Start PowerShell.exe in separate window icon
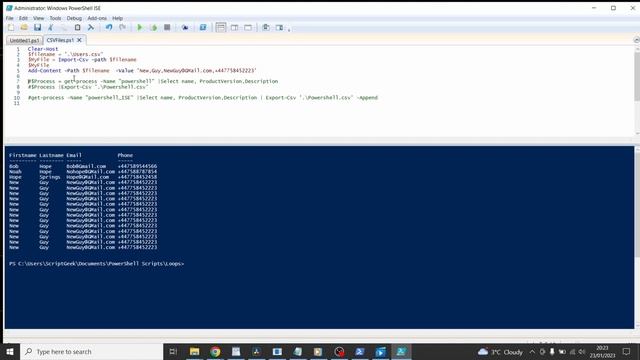This screenshot has height=360, width=640. click(x=203, y=27)
